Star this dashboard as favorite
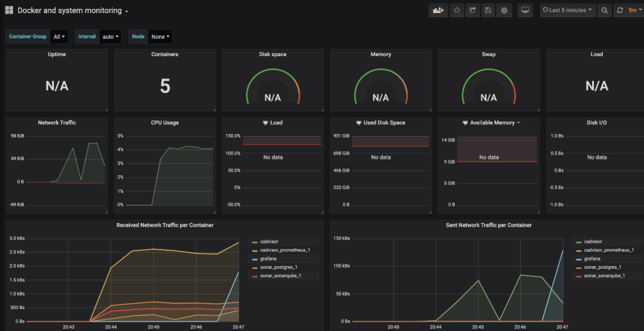644x331 pixels. coord(457,10)
